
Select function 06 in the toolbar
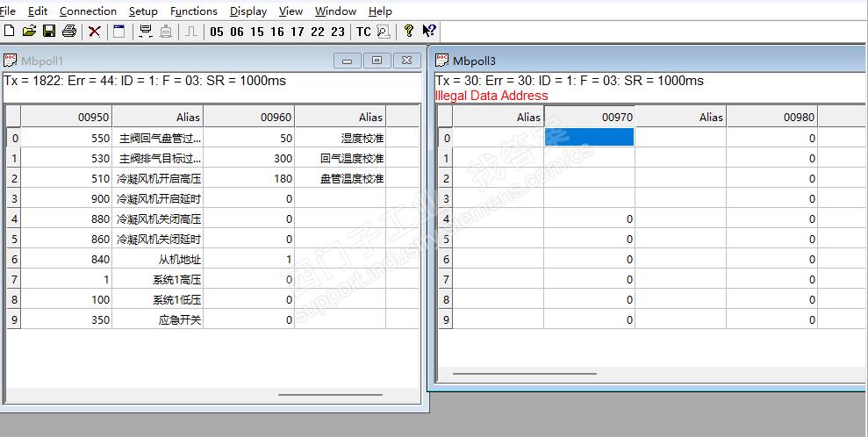coord(237,32)
